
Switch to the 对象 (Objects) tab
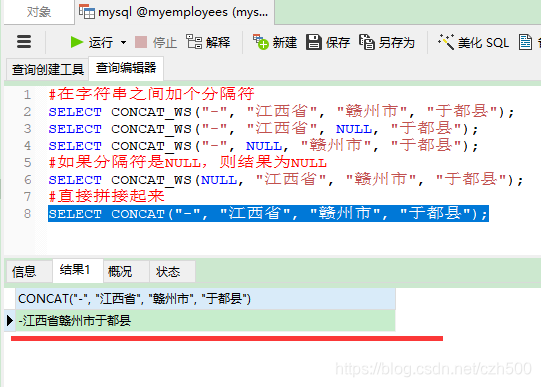click(39, 12)
